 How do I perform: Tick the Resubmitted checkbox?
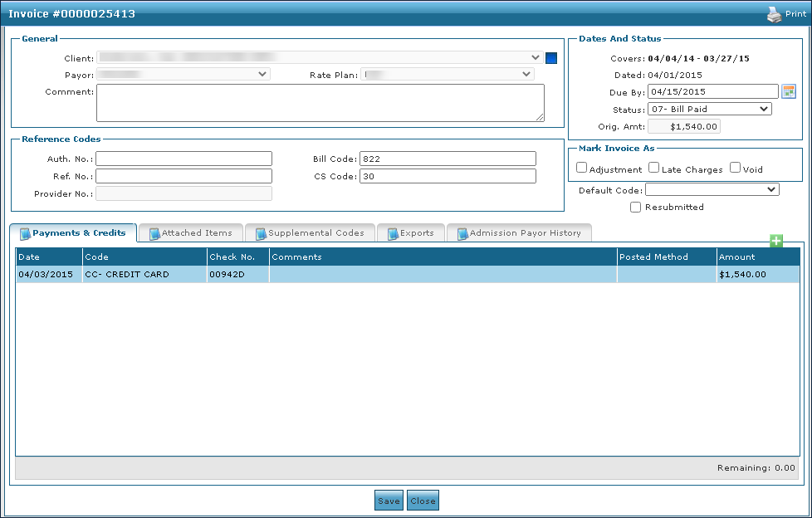(x=636, y=207)
